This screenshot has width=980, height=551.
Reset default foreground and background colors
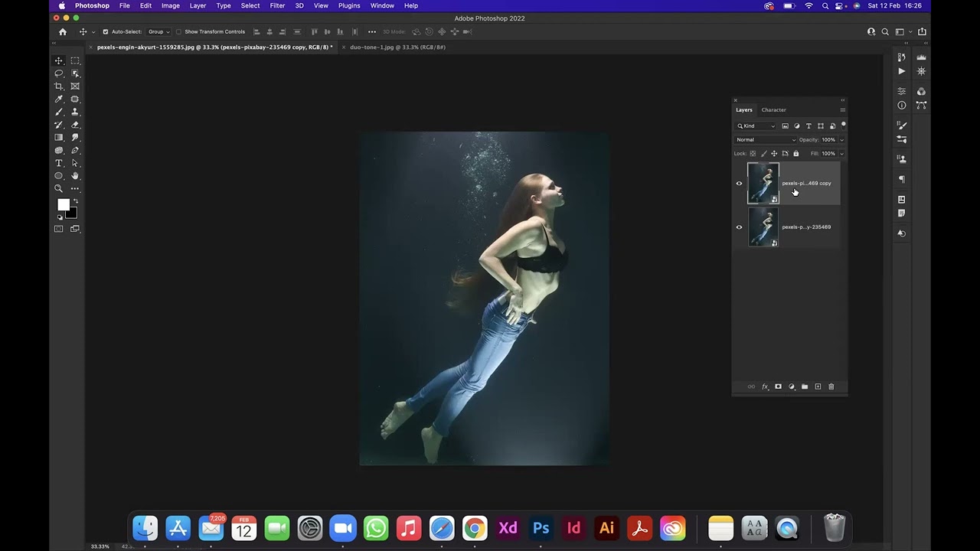click(x=60, y=217)
